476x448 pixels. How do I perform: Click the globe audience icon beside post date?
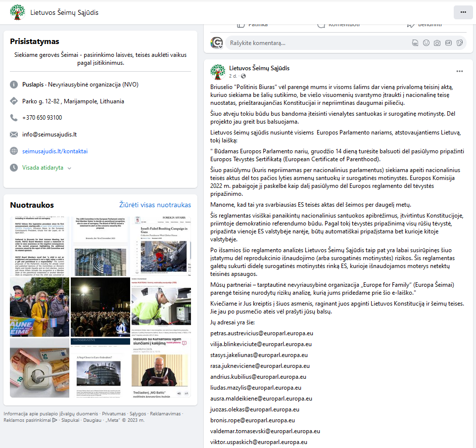pyautogui.click(x=243, y=76)
